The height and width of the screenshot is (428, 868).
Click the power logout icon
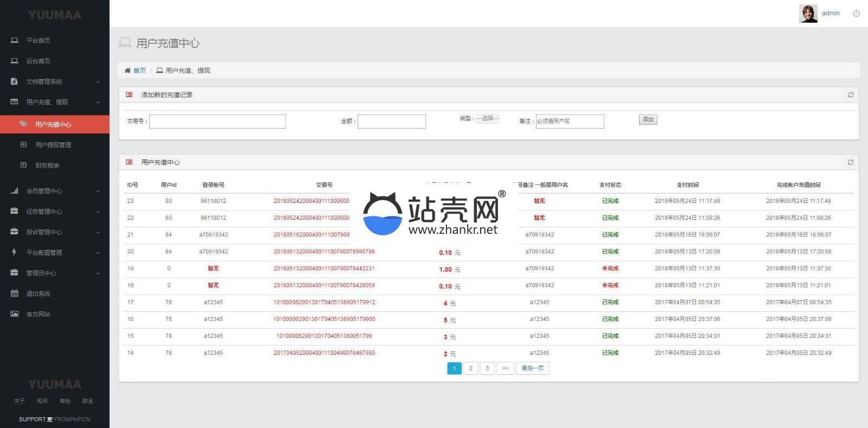pyautogui.click(x=856, y=14)
